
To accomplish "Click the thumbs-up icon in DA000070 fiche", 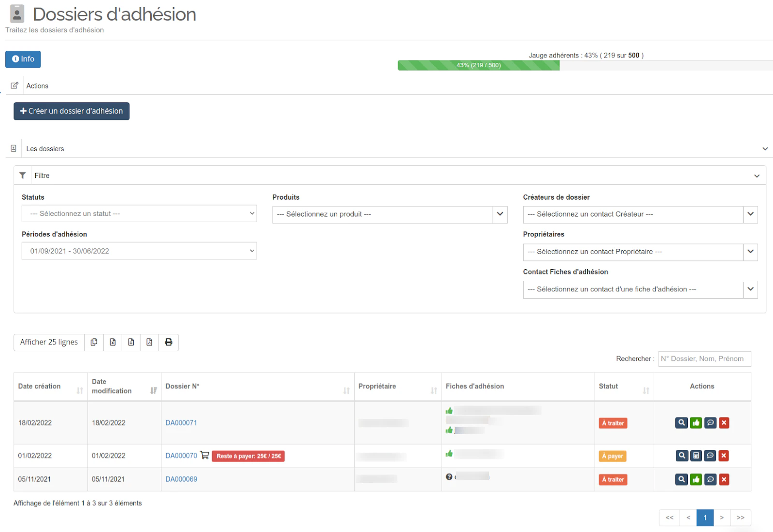I will 449,454.
